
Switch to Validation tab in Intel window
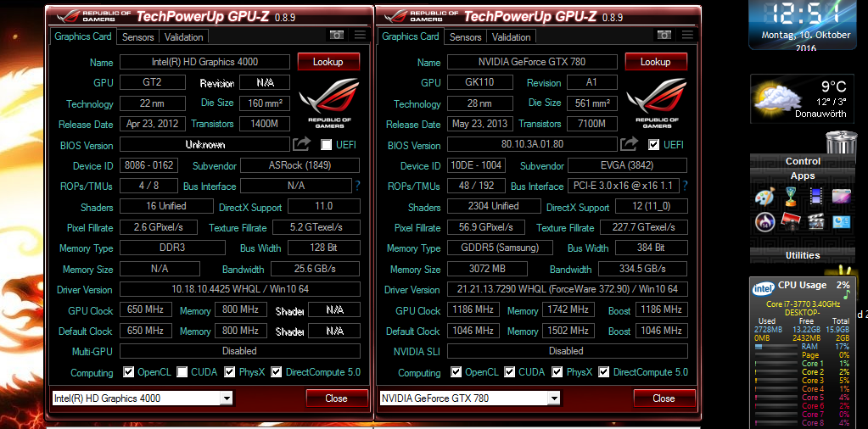[184, 37]
